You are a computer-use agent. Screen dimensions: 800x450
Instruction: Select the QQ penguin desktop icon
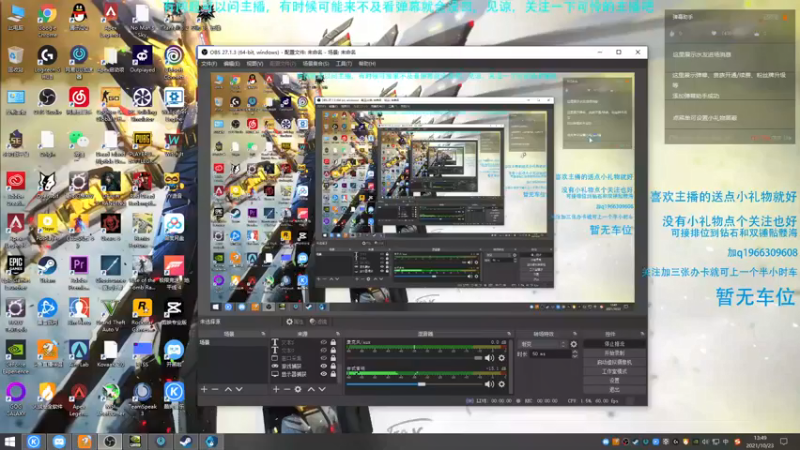pyautogui.click(x=79, y=18)
